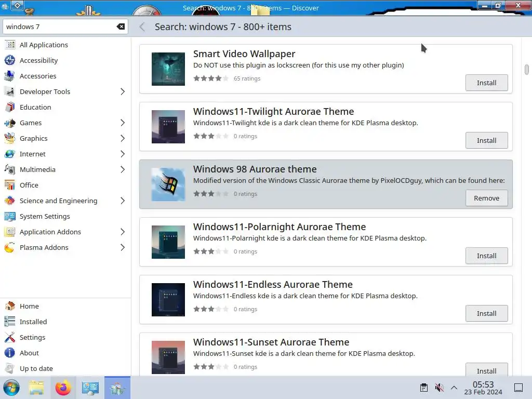Expand the Plasma Addons category
Viewport: 532px width, 399px height.
pos(123,248)
